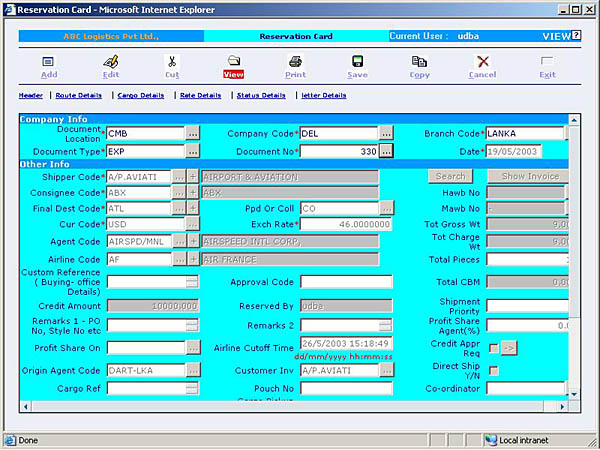This screenshot has height=450, width=600.
Task: Click the Shipment Priority input field
Action: 528,306
